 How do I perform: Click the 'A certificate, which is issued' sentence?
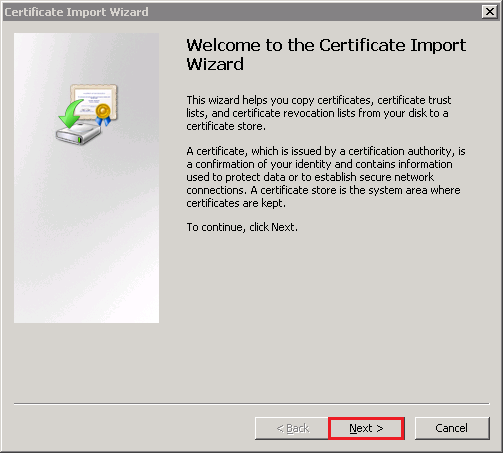(x=326, y=151)
